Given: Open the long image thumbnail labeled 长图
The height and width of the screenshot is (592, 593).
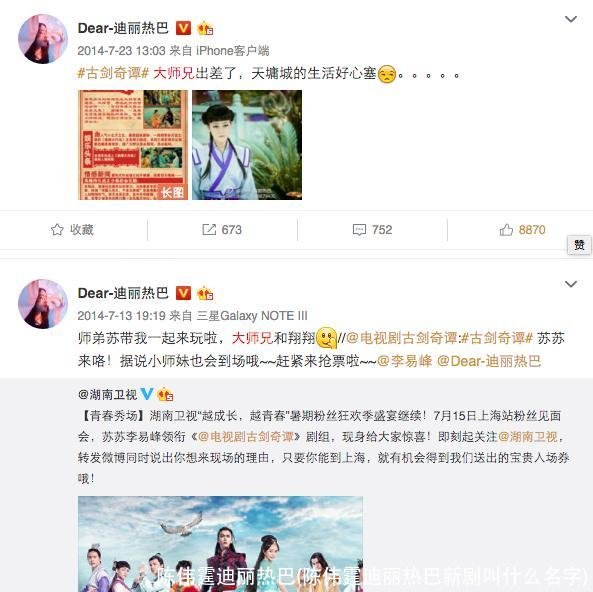Looking at the screenshot, I should tap(133, 145).
